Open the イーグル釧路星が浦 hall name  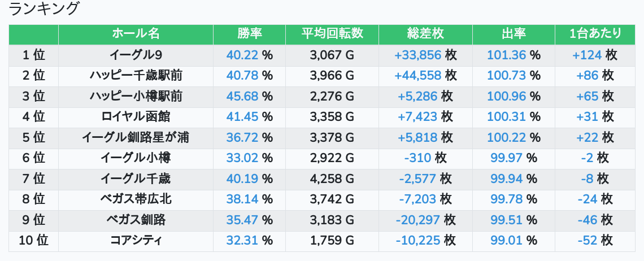(x=136, y=137)
